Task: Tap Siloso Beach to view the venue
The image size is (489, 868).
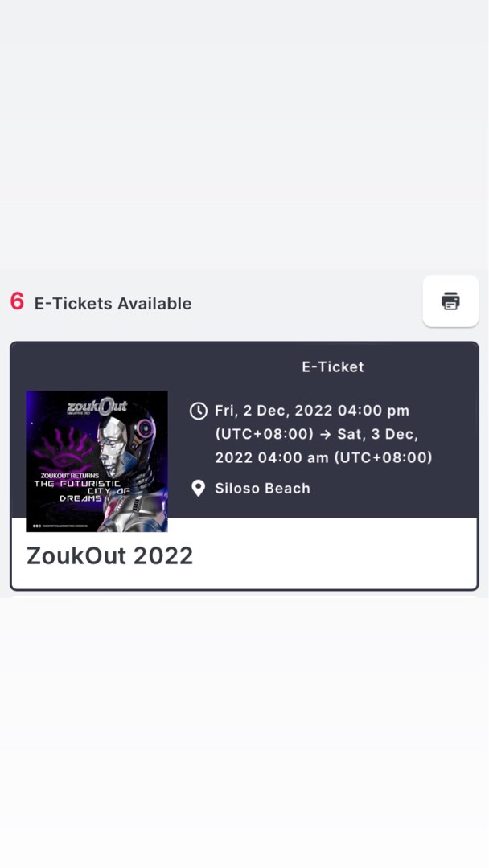Action: [262, 488]
